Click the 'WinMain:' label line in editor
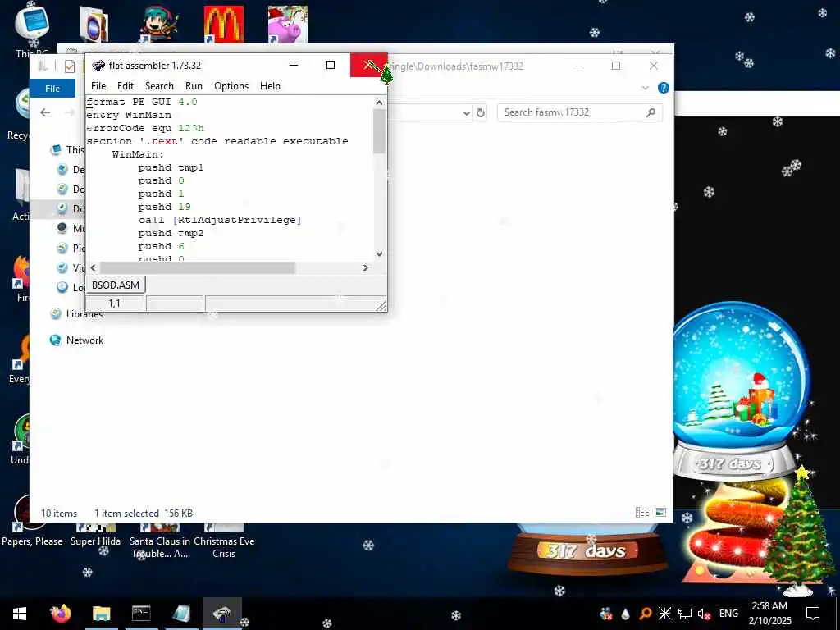The width and height of the screenshot is (840, 630). pyautogui.click(x=138, y=154)
